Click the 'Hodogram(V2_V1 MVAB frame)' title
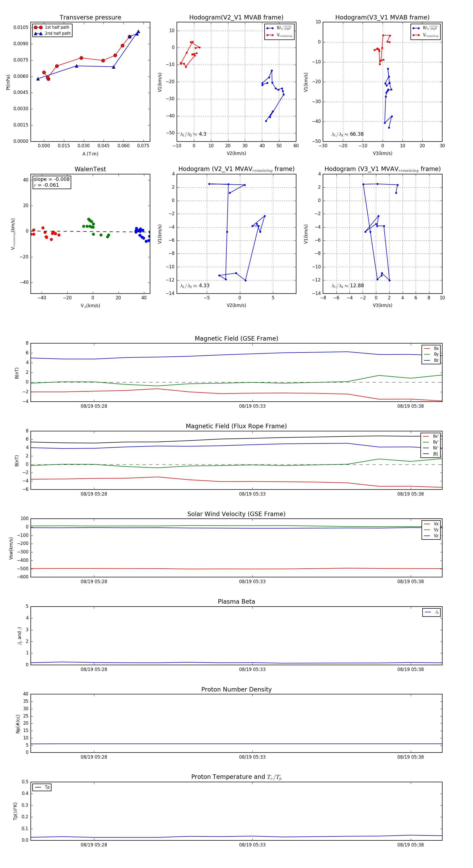The image size is (473, 868). 236,18
